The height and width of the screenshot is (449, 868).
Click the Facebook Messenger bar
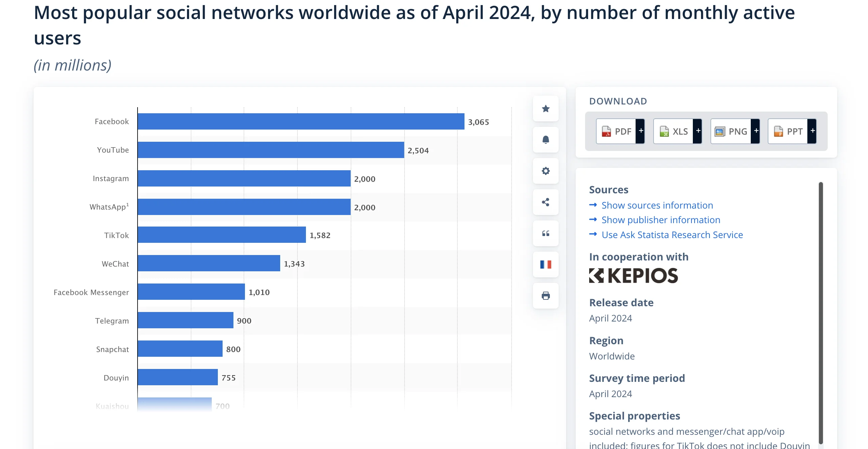191,292
